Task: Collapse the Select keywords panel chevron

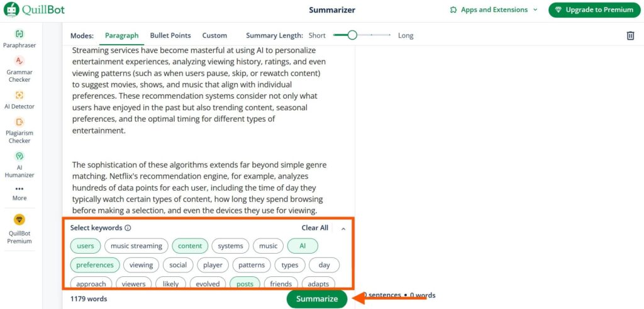Action: tap(343, 228)
